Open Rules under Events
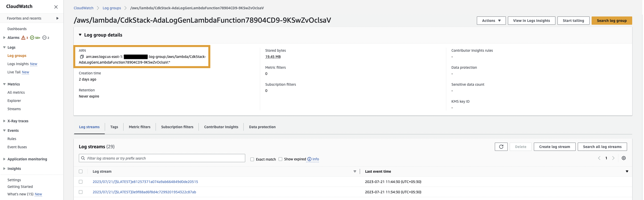Screen dimensions: 644x200 (12, 139)
